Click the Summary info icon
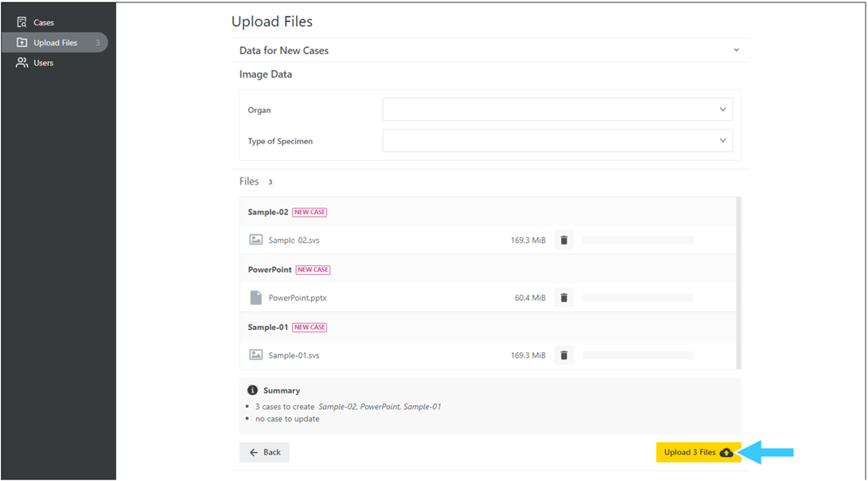The height and width of the screenshot is (481, 868). (x=252, y=390)
